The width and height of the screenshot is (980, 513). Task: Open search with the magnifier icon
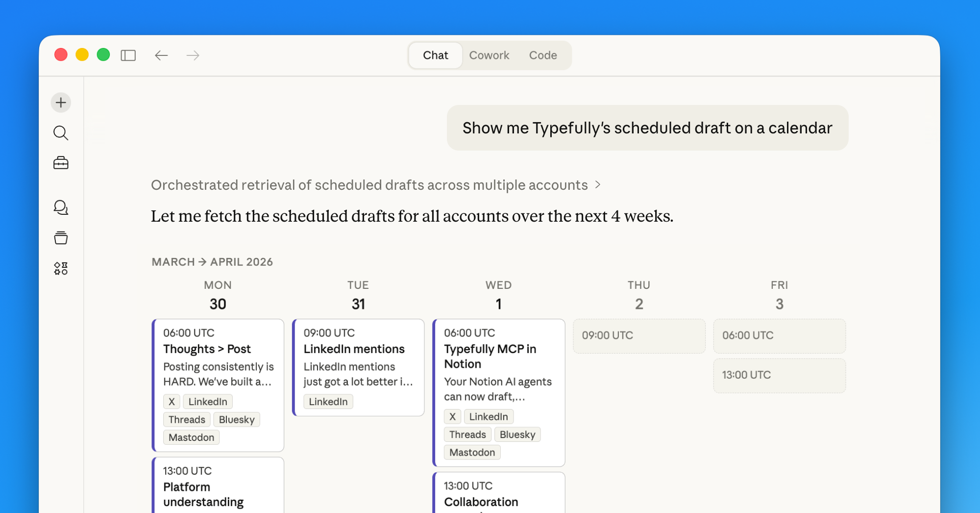61,133
